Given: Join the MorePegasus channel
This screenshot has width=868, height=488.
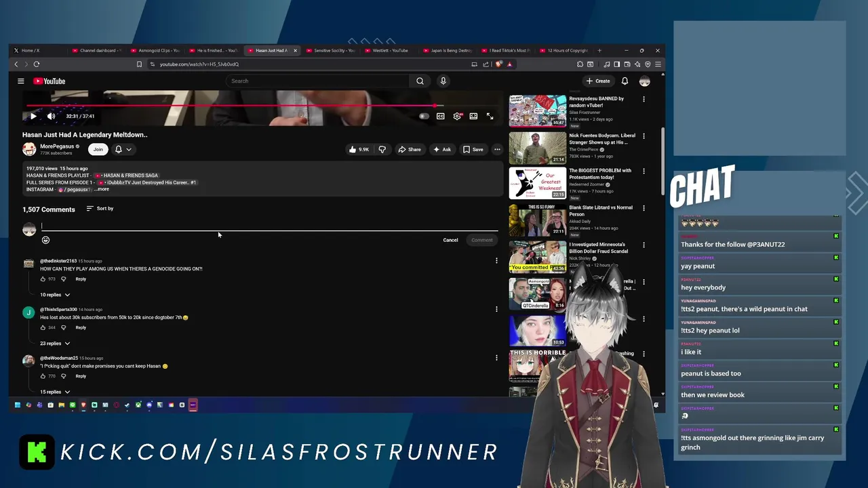Looking at the screenshot, I should 98,150.
